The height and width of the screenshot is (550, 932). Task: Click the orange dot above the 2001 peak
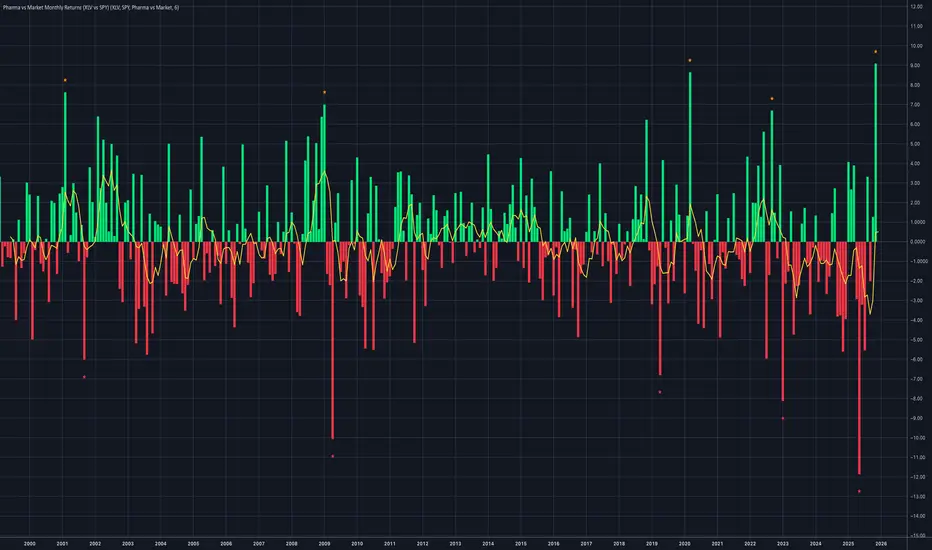click(65, 80)
